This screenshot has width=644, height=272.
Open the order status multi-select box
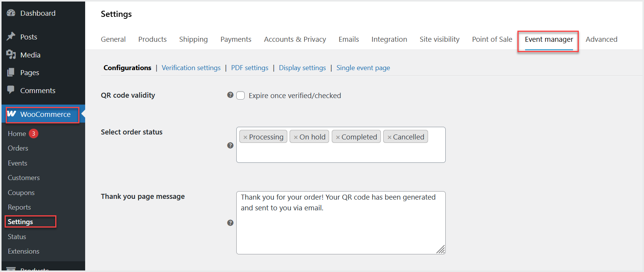point(341,153)
